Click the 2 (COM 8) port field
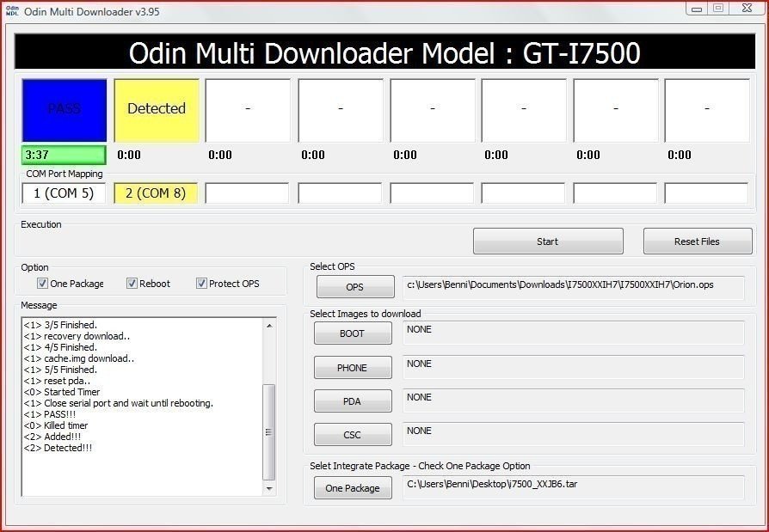The height and width of the screenshot is (532, 769). click(156, 193)
